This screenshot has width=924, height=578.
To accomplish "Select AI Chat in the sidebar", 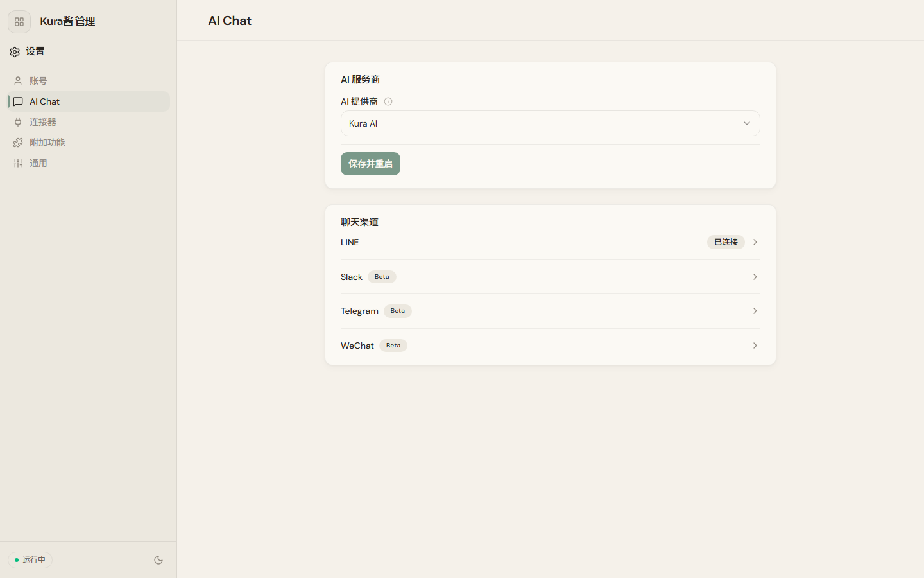I will tap(89, 101).
